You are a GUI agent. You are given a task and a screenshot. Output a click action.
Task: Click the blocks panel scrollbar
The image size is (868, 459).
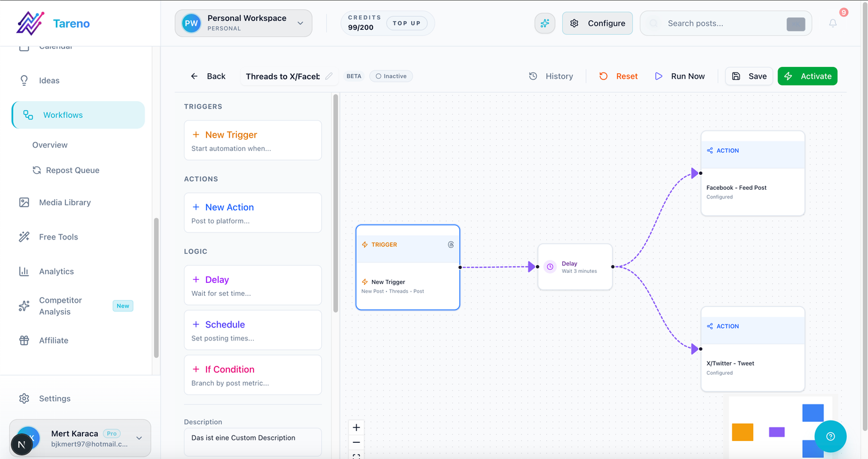(336, 203)
